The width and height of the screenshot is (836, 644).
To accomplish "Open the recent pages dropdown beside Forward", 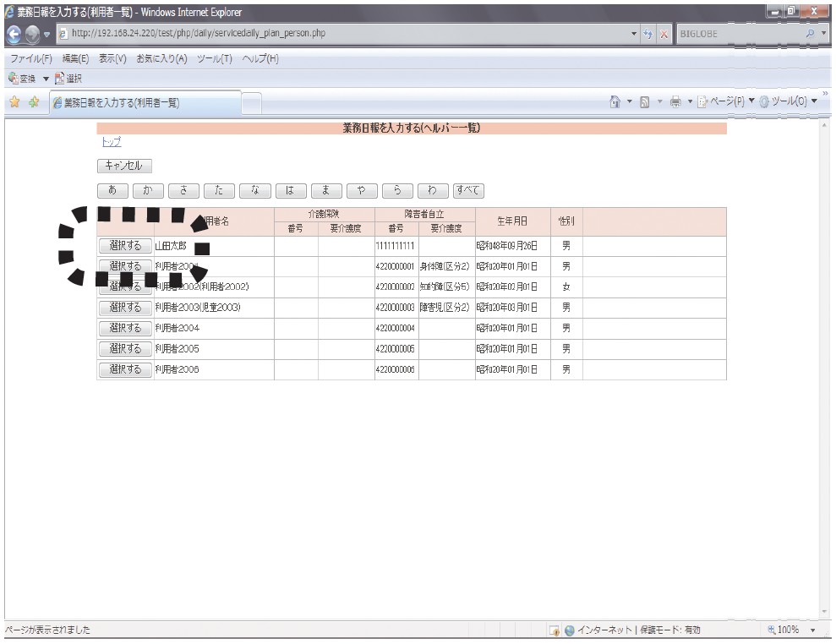I will pyautogui.click(x=47, y=34).
